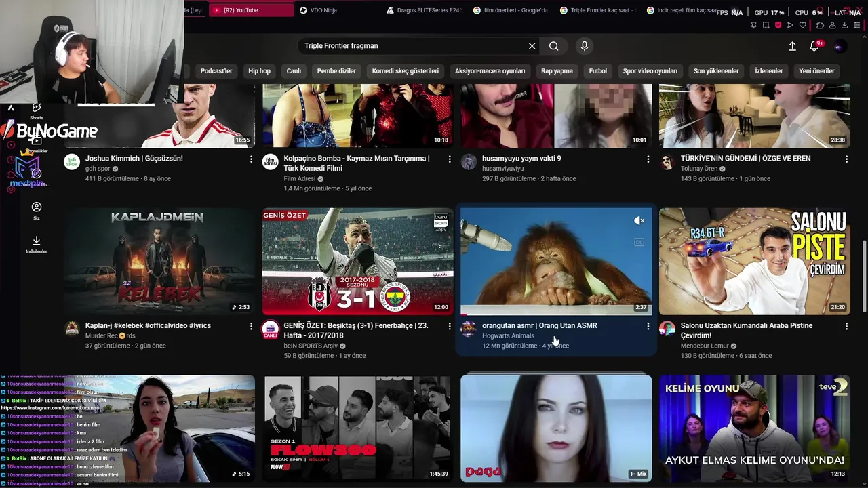868x488 pixels.
Task: Open the KELEBEK Kaplan-j video thumbnail
Action: coord(159,262)
